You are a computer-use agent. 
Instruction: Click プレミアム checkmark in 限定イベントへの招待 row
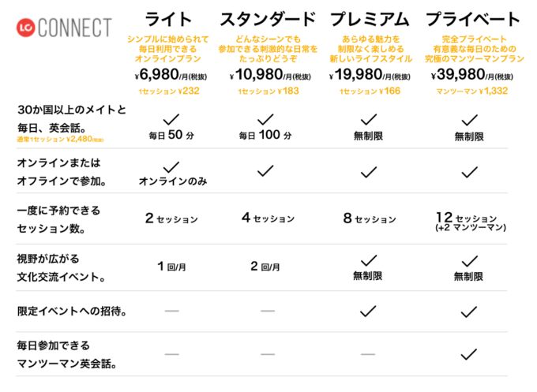click(x=369, y=311)
